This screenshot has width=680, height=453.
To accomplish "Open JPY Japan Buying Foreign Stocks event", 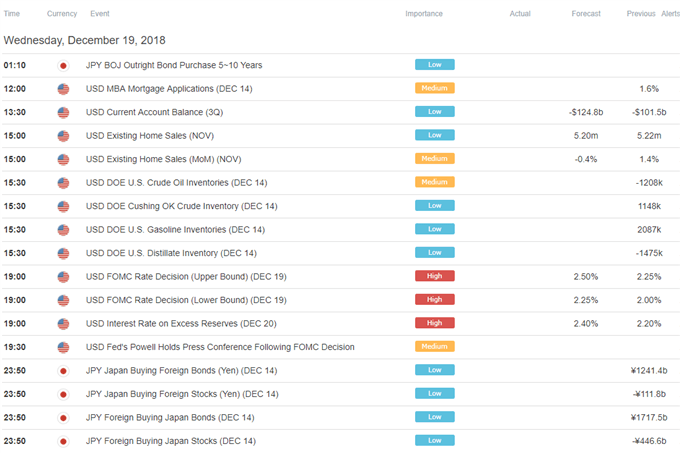I will coord(182,394).
